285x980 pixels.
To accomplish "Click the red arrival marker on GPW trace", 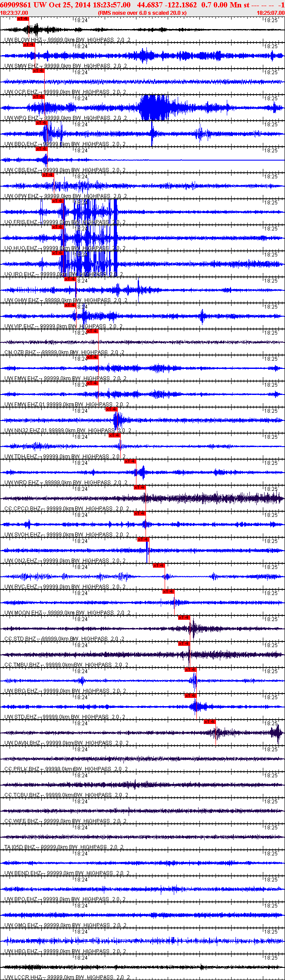I will [x=48, y=175].
